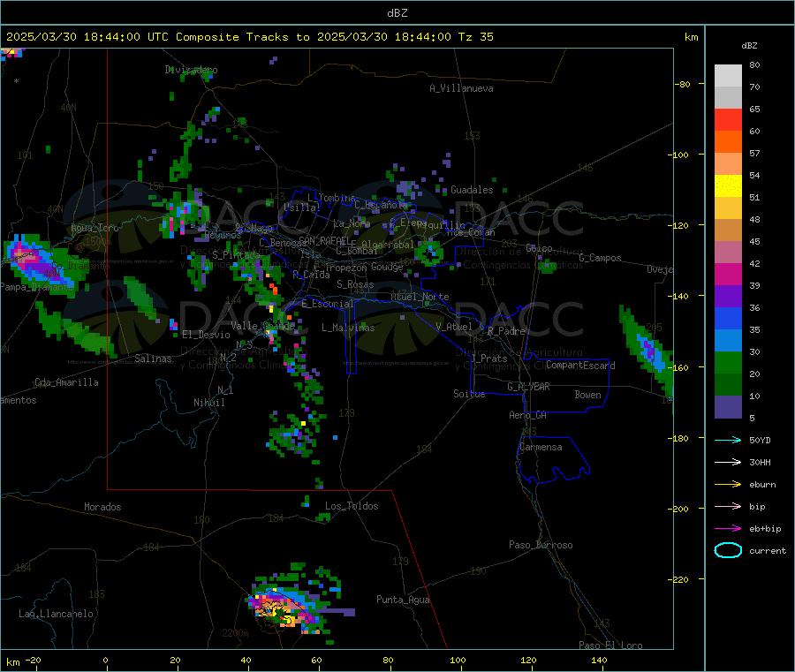Click the 'S_Rosas' map label
Viewport: 795px width, 672px height.
pos(355,285)
